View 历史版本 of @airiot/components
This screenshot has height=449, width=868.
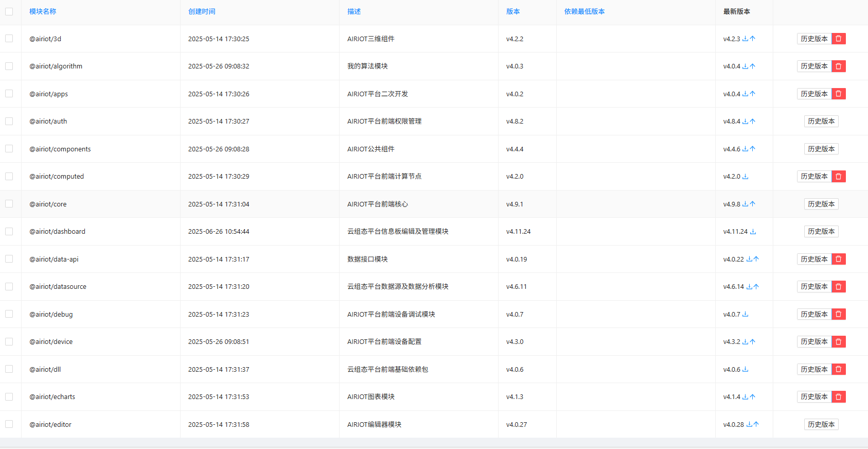[821, 149]
